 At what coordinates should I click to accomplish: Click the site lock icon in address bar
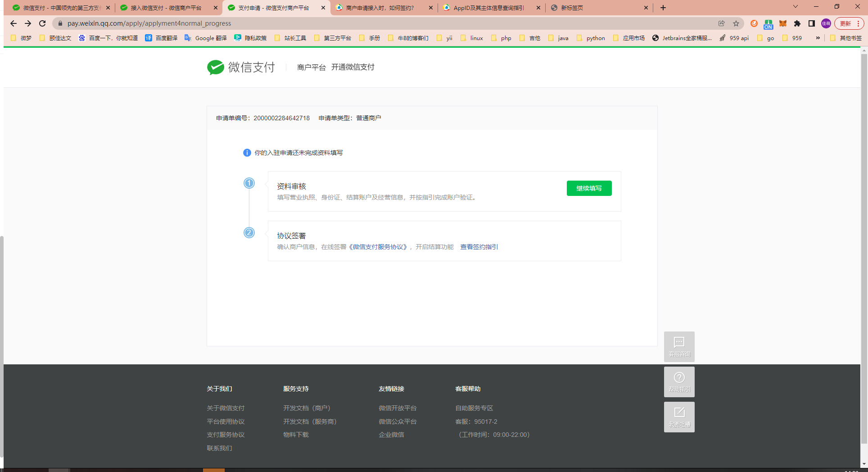[60, 23]
